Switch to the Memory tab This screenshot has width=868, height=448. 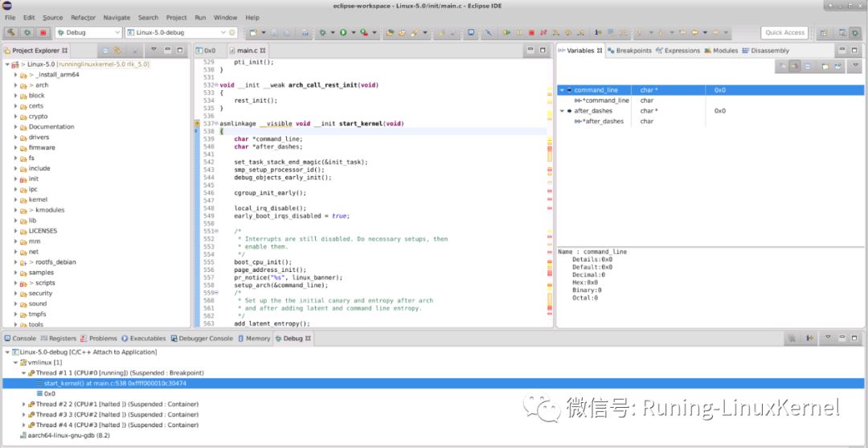(254, 339)
